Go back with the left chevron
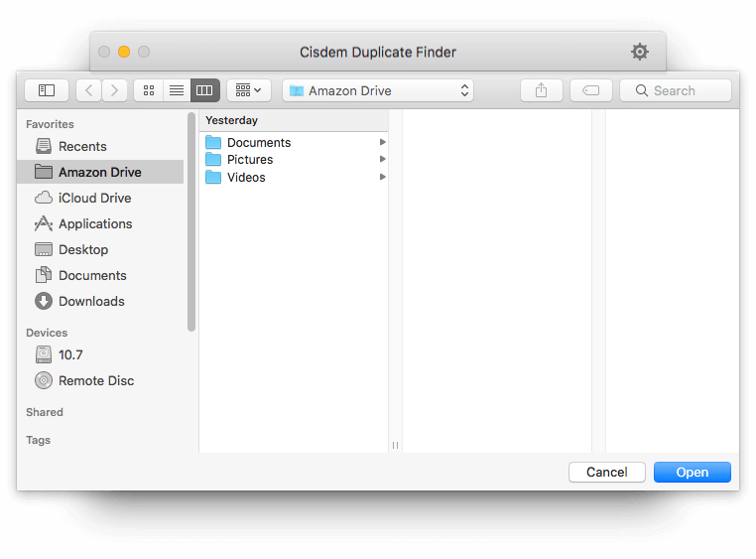Image resolution: width=756 pixels, height=559 pixels. [x=88, y=90]
